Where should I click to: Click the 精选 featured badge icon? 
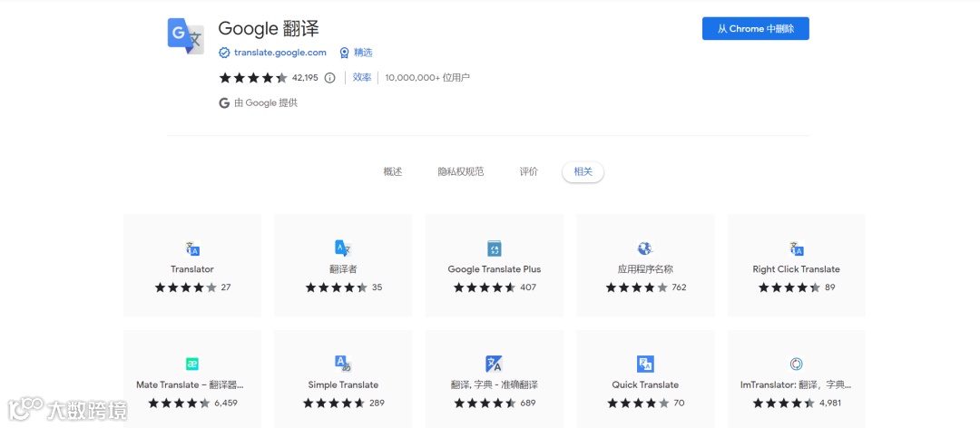345,53
